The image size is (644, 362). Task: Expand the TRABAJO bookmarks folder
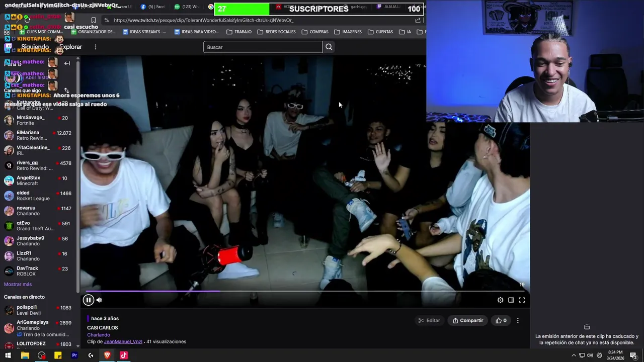click(239, 32)
